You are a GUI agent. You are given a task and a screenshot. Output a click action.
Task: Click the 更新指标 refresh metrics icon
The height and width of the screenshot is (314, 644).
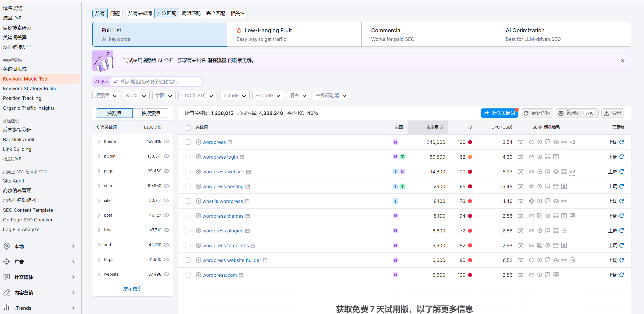tap(537, 113)
